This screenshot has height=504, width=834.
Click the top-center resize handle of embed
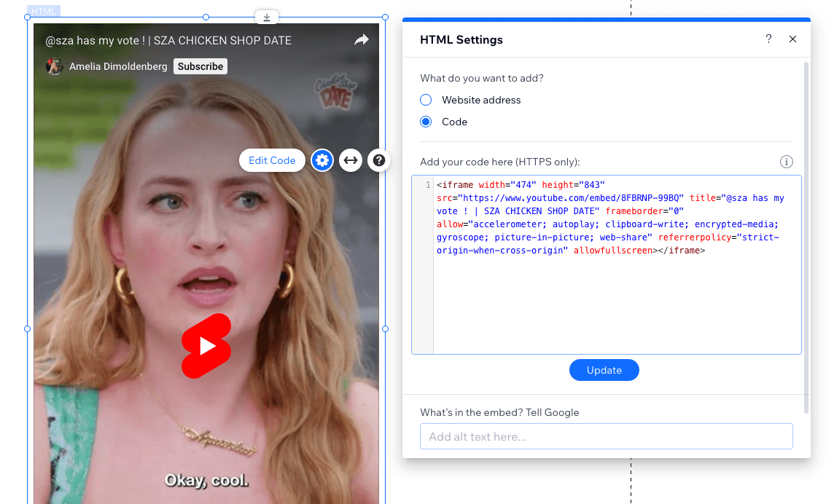pyautogui.click(x=206, y=17)
